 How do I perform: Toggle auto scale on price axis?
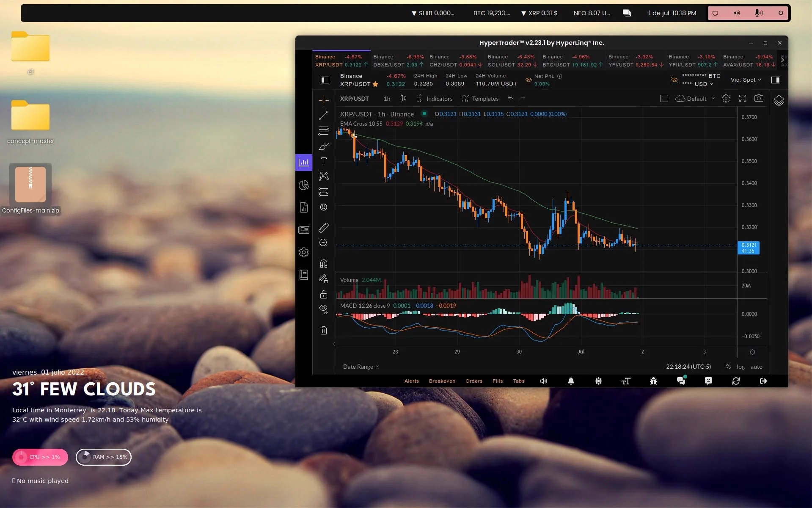click(757, 367)
